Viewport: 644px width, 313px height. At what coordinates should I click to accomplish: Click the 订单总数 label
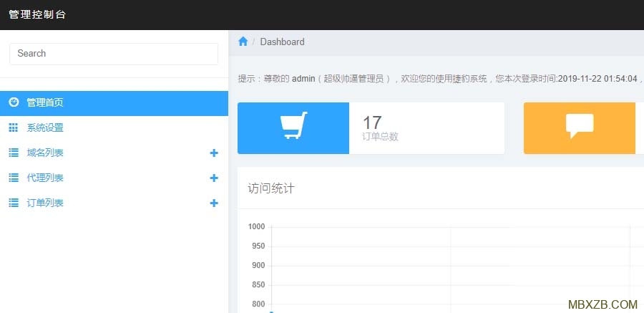point(381,137)
